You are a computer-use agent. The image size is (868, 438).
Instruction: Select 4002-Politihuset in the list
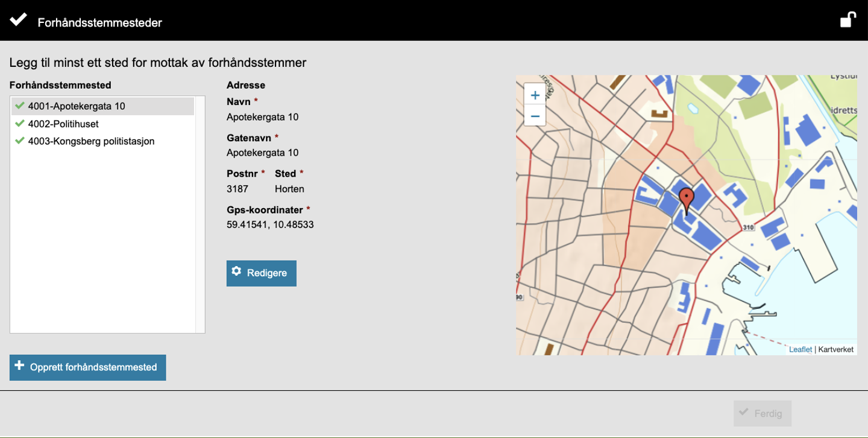point(63,124)
